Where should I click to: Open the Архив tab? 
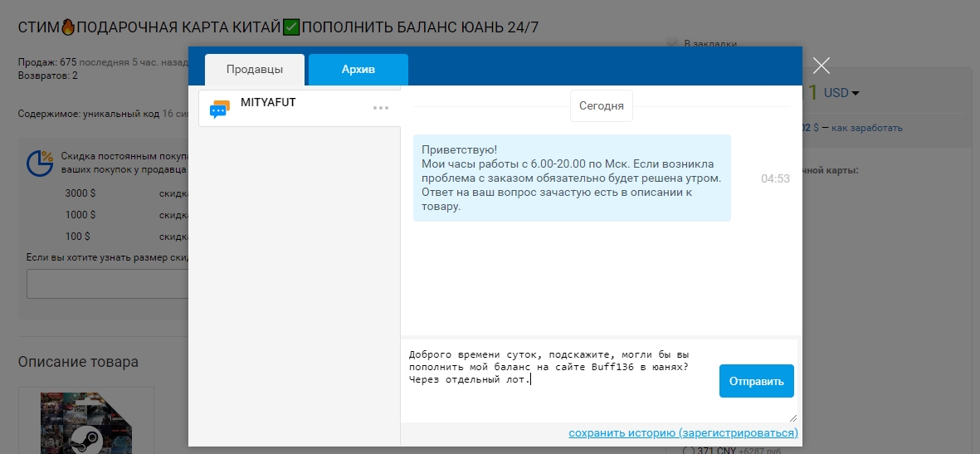point(358,70)
